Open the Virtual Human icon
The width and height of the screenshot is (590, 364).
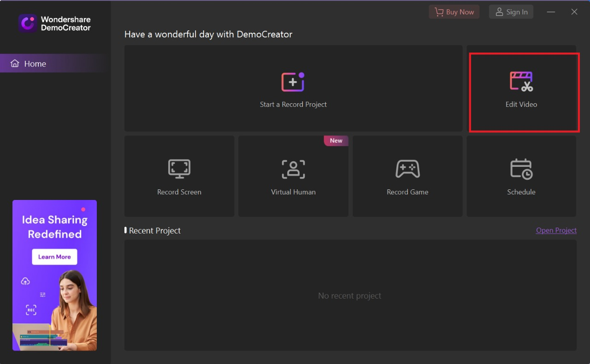pyautogui.click(x=293, y=169)
